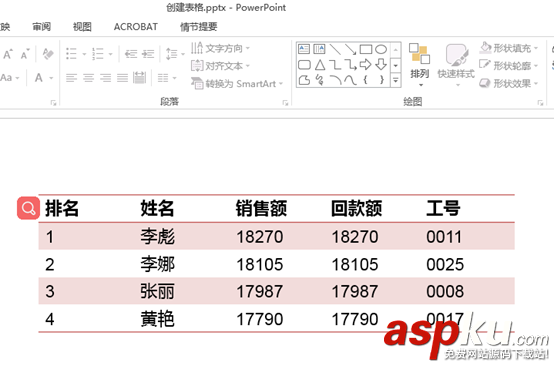Select the rounded rectangle shape

pos(304,65)
